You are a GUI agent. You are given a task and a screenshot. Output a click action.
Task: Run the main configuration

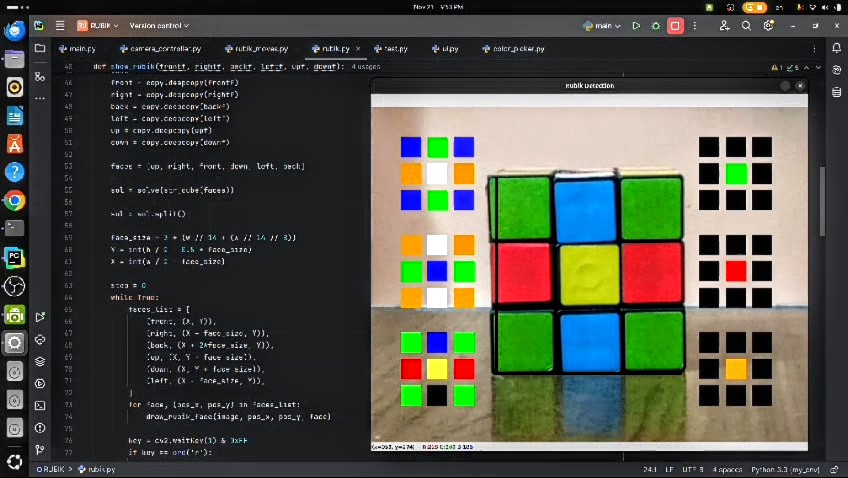click(x=636, y=26)
